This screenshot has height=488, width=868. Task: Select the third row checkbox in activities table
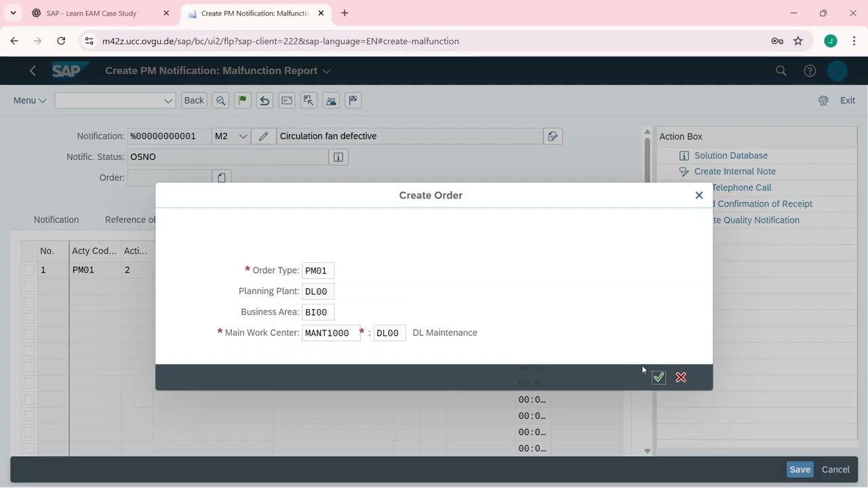[x=28, y=302]
